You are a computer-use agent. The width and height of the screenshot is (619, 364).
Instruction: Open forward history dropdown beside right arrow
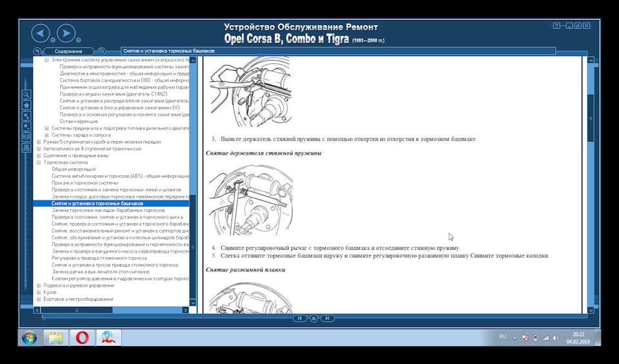pyautogui.click(x=78, y=40)
